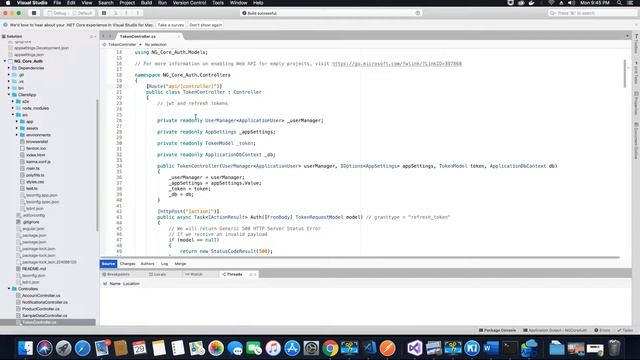This screenshot has height=360, width=640.
Task: Open the Help menu
Action: 258,3
